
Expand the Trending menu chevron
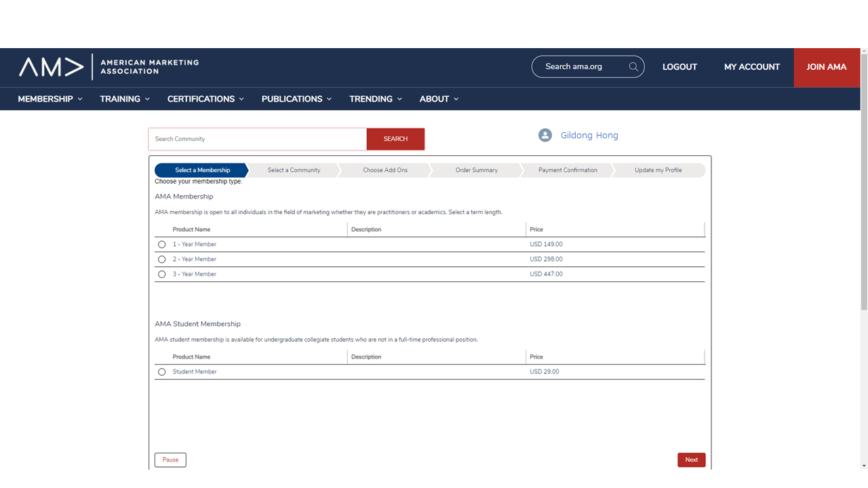pos(399,99)
